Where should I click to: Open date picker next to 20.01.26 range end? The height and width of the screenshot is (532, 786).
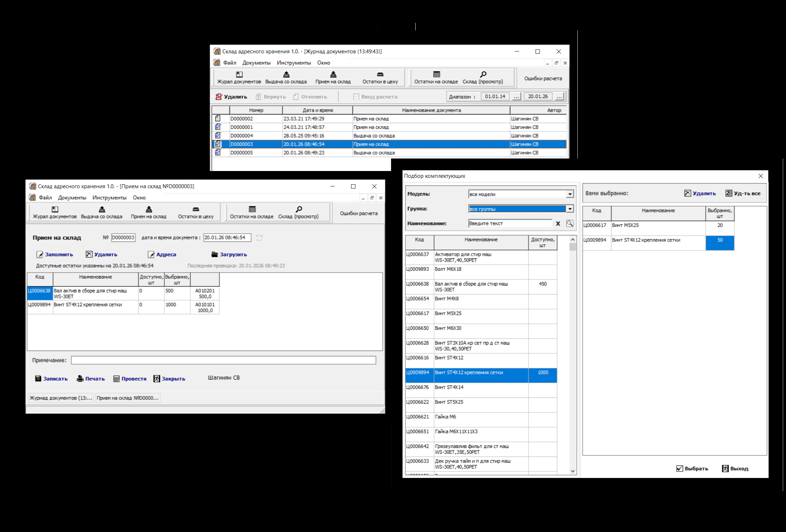[x=559, y=97]
